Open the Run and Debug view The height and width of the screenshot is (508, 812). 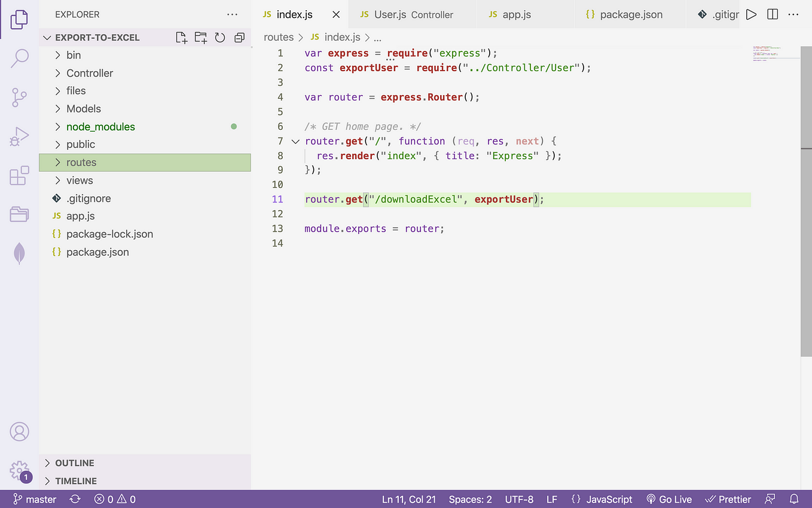tap(20, 136)
